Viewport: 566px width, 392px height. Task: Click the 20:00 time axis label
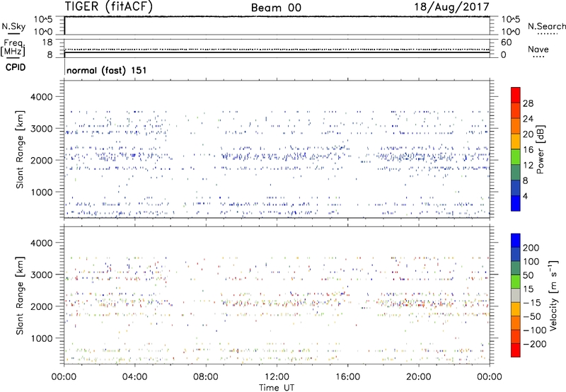(x=418, y=376)
